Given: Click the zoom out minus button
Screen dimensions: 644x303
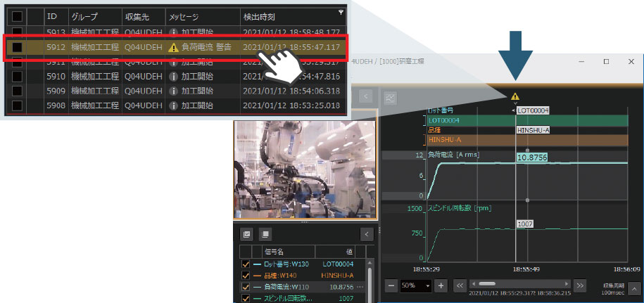Looking at the screenshot, I should (x=391, y=285).
